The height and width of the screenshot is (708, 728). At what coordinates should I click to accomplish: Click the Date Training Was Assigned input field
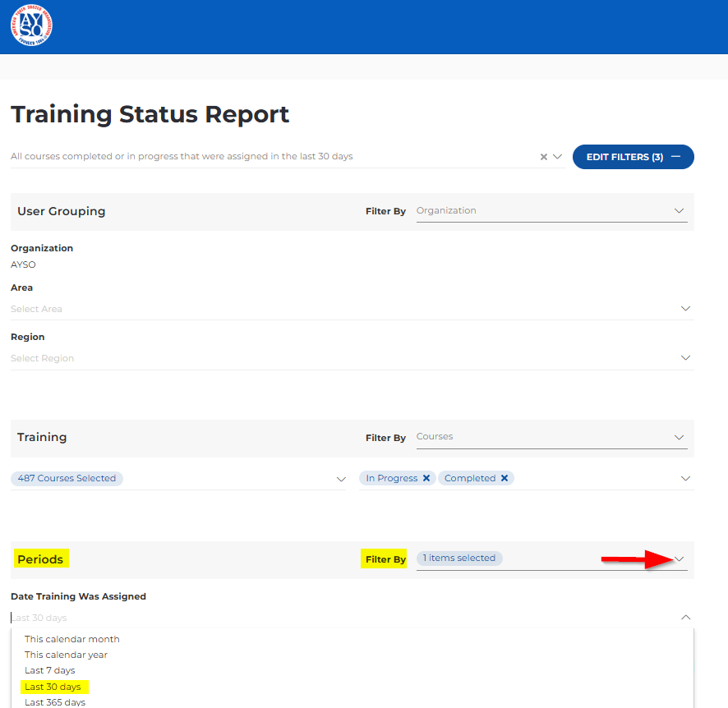[x=329, y=618]
